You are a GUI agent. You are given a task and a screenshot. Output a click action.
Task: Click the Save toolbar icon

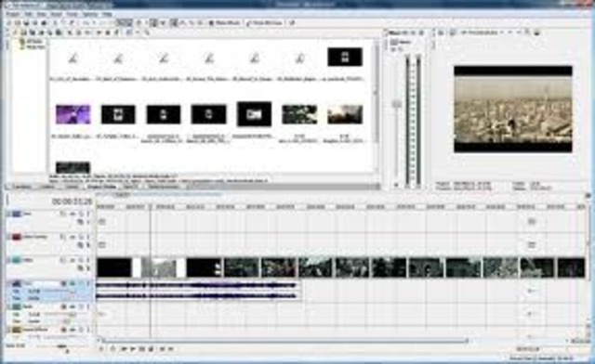coord(26,23)
